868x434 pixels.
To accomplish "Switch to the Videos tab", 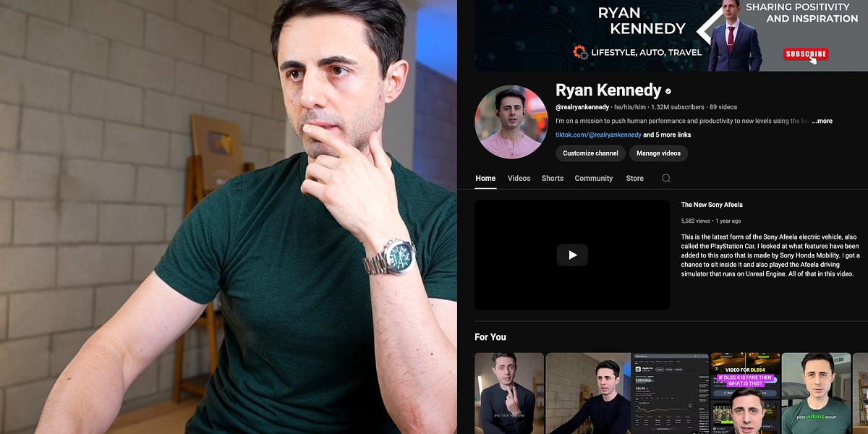I will click(x=519, y=178).
